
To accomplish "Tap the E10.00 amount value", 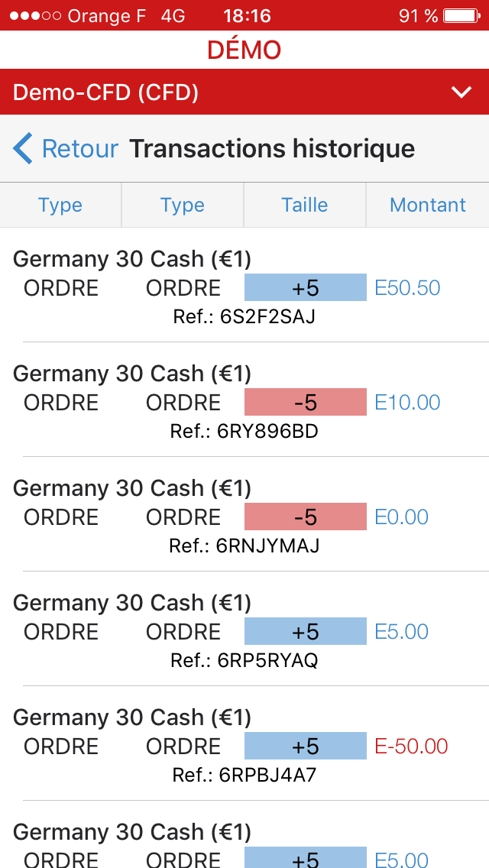I will 407,403.
